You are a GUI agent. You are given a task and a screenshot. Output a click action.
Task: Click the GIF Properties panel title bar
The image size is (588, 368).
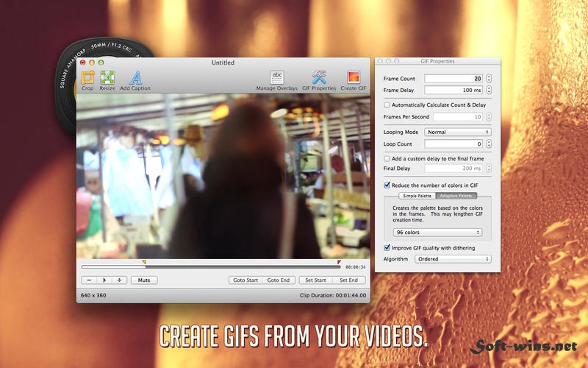(437, 61)
